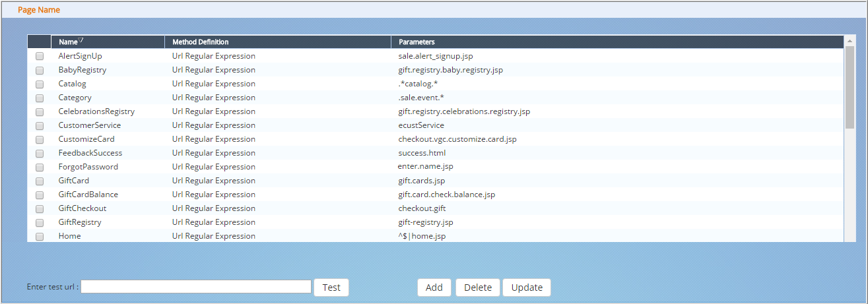868x304 pixels.
Task: Tick the CelebrationsRegistry row checkbox
Action: point(40,111)
